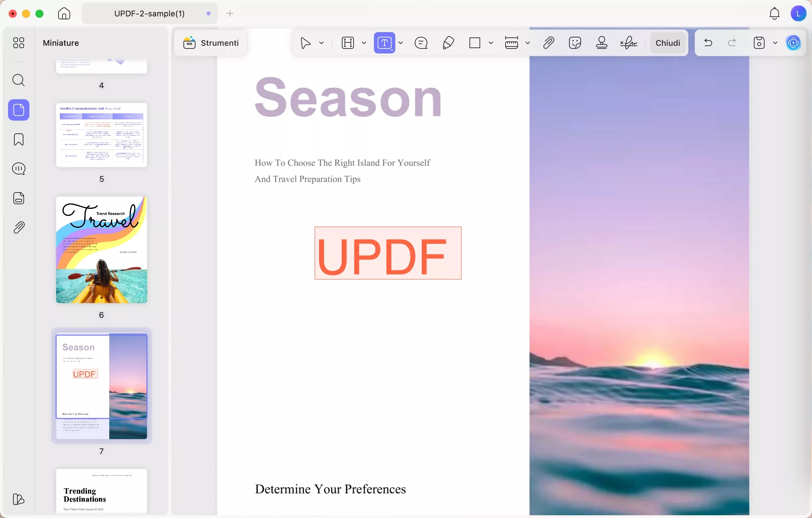Show the bookmarks sidebar panel

tap(19, 139)
